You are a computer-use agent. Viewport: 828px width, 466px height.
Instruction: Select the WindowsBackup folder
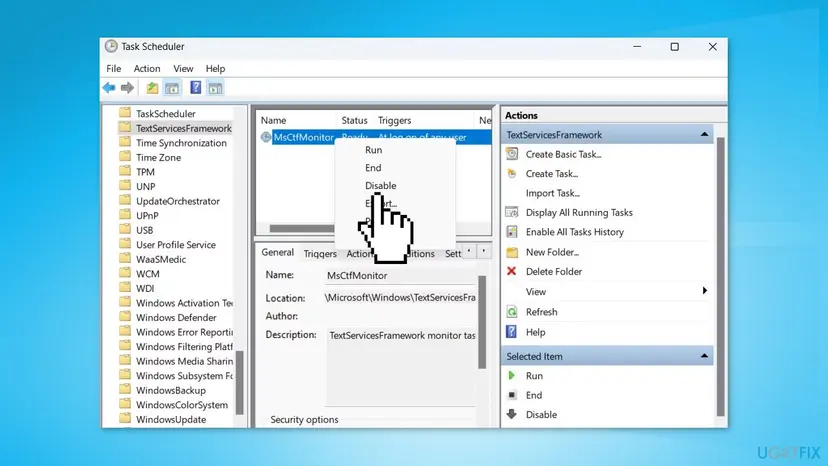point(171,390)
